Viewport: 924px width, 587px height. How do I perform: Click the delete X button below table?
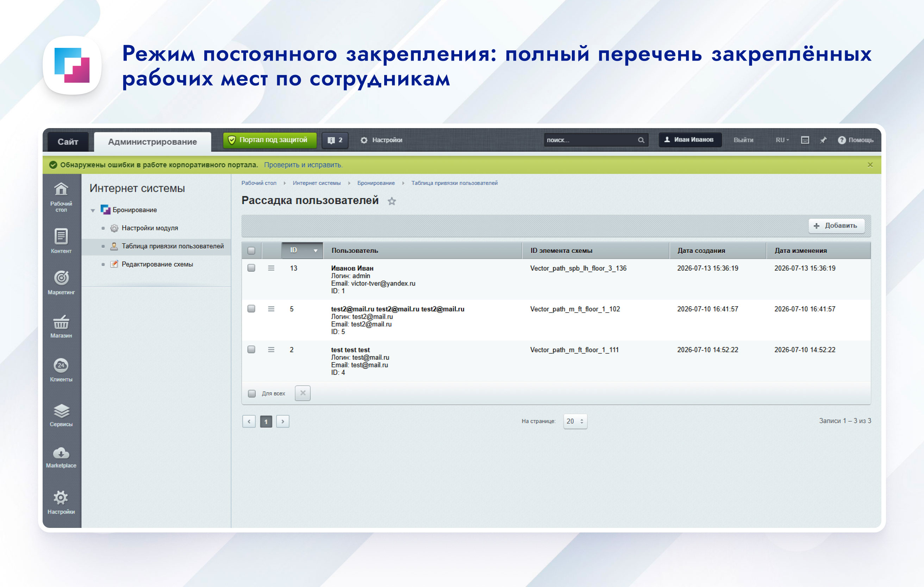pos(302,393)
